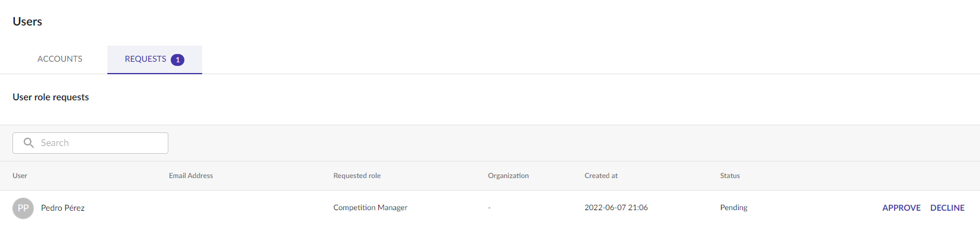The image size is (980, 225).
Task: Click the Competition Manager requested role cell
Action: [371, 208]
